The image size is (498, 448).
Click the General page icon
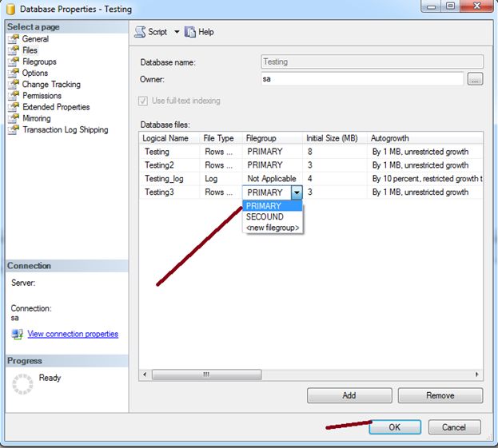click(x=14, y=38)
